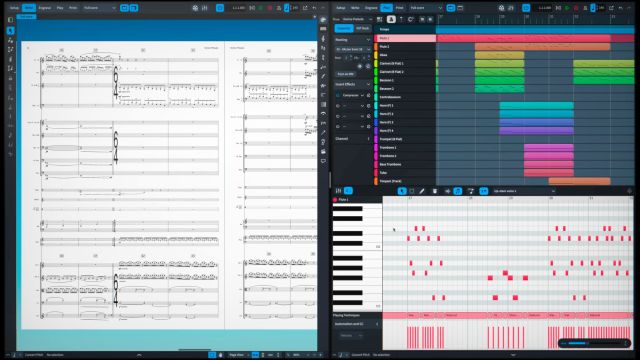Open the video window from left window toolbar

pos(195,8)
